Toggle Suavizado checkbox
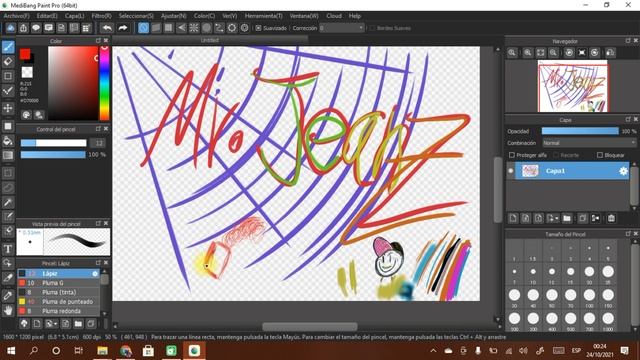The height and width of the screenshot is (360, 640). (x=258, y=28)
